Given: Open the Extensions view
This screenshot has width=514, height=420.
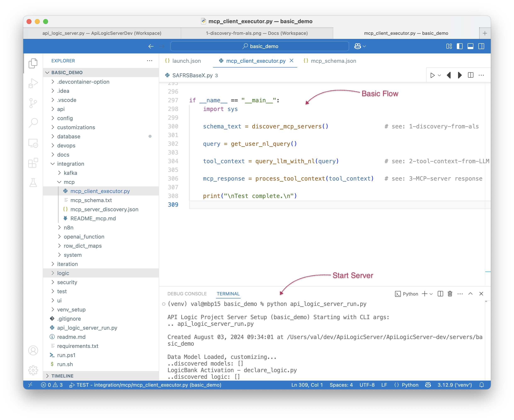Looking at the screenshot, I should (33, 163).
